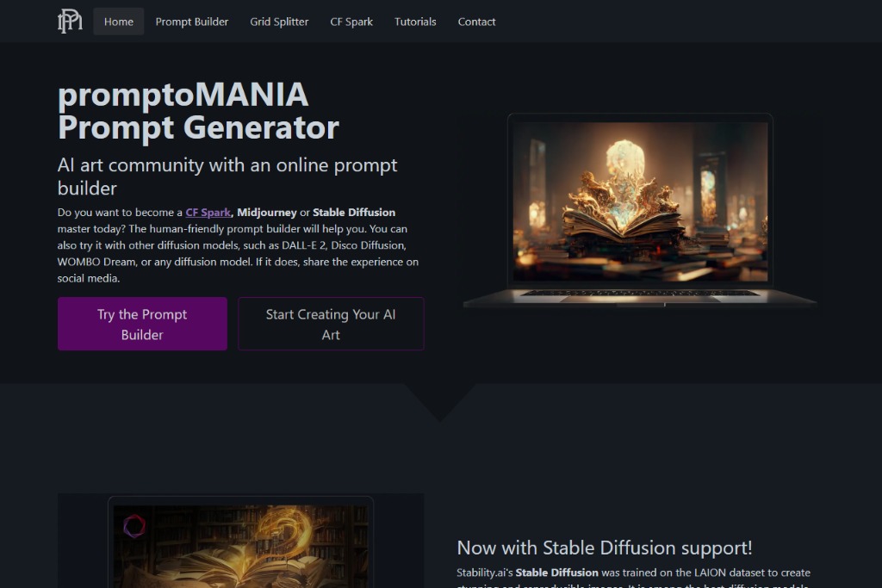Open the Tutorials menu item
882x588 pixels.
(415, 22)
